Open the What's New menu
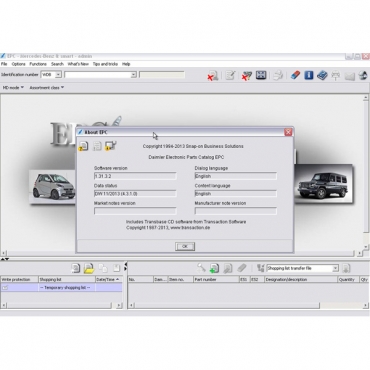The image size is (370, 370). pyautogui.click(x=78, y=64)
